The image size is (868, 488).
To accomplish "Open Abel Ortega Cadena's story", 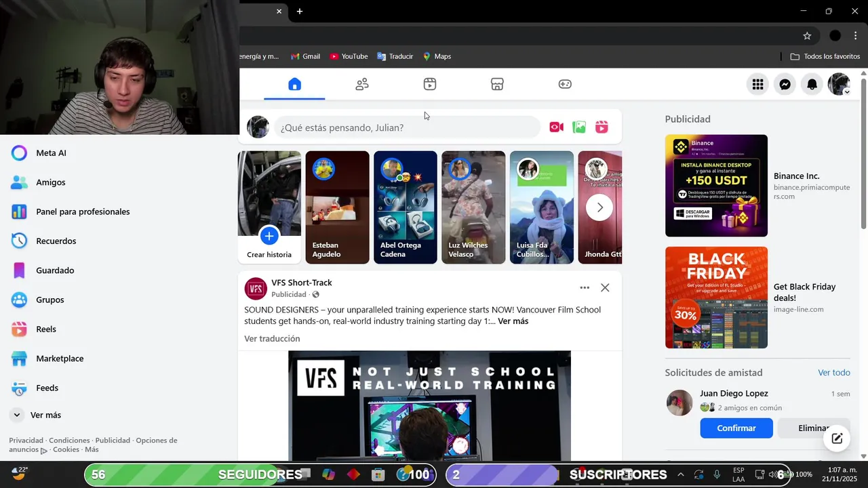I will pos(406,207).
